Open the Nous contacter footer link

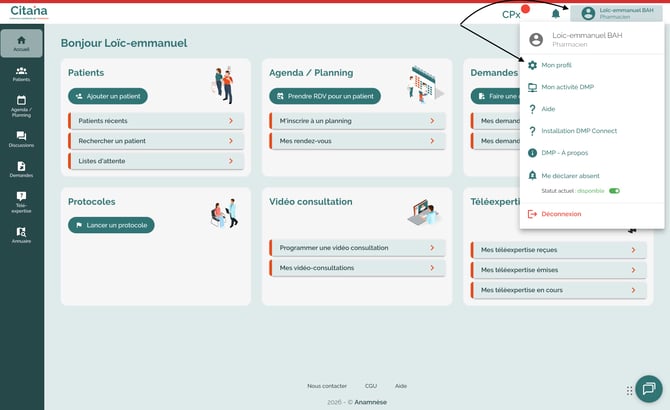click(x=327, y=385)
